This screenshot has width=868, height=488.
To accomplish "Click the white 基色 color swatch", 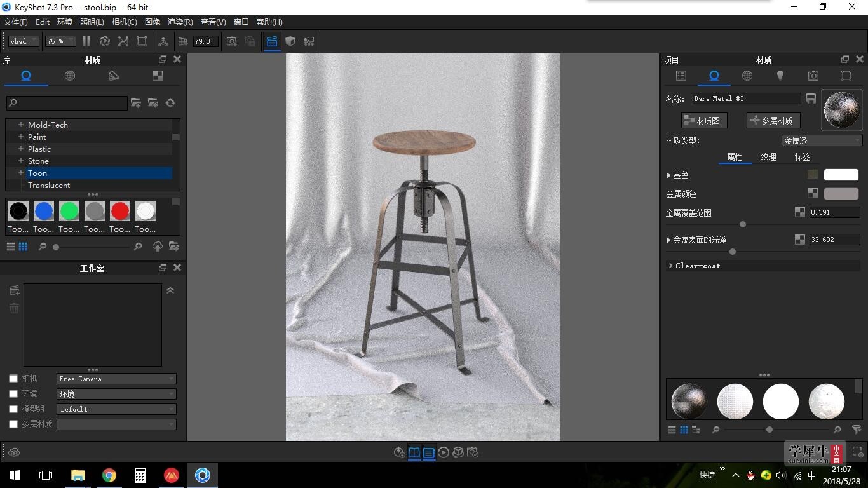I will (841, 174).
